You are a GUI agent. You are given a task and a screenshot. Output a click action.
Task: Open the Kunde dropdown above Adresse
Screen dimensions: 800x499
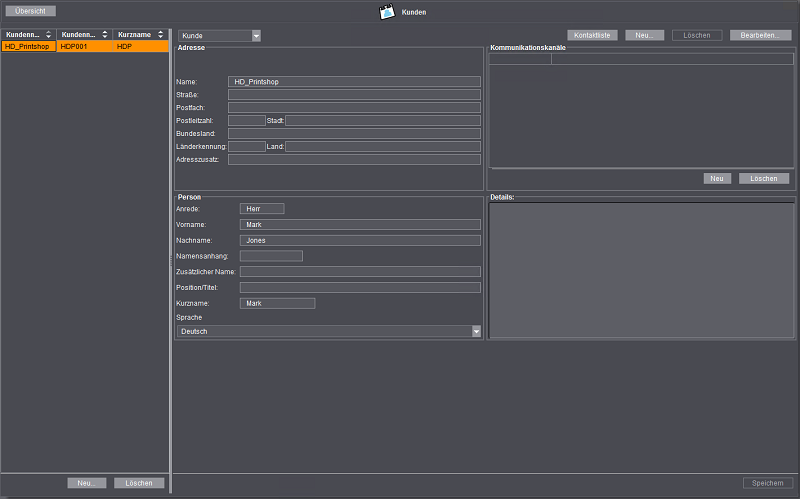[256, 36]
